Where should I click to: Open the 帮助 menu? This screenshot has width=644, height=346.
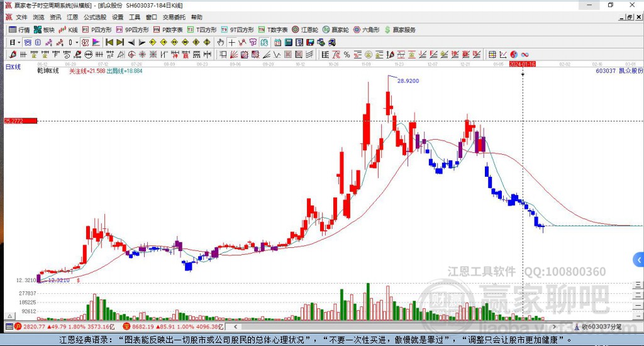point(197,17)
